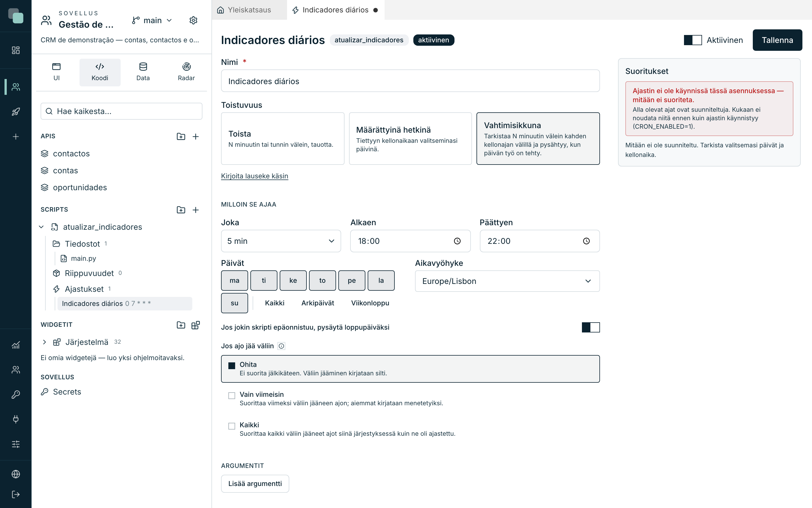Add a new folder in the WIDGETIT section
Screen dimensions: 812x508
click(181, 325)
